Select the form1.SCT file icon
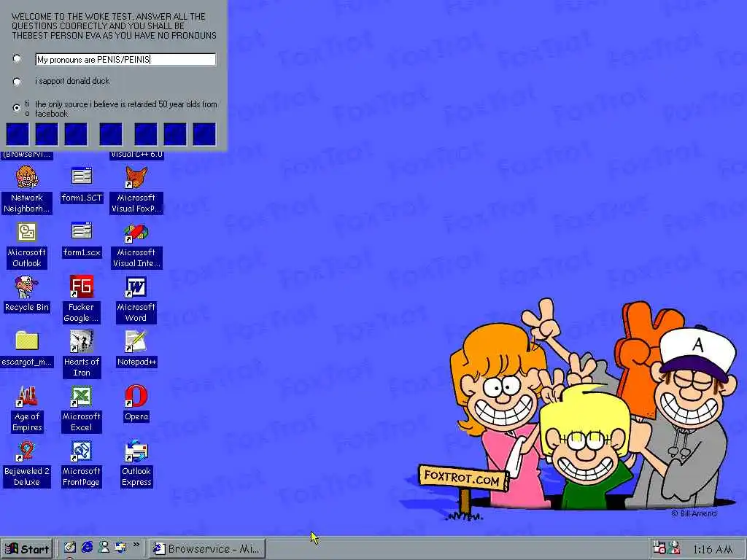Viewport: 747px width, 560px height. click(82, 184)
